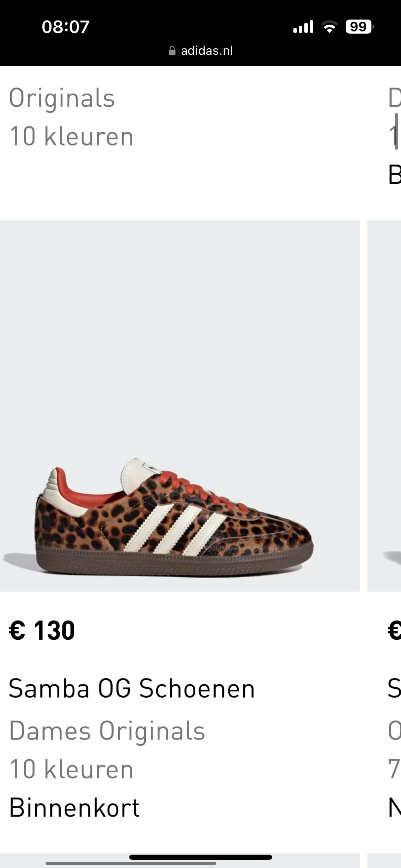401x868 pixels.
Task: Tap 10 kleuren under the first Originals heading
Action: tap(71, 136)
